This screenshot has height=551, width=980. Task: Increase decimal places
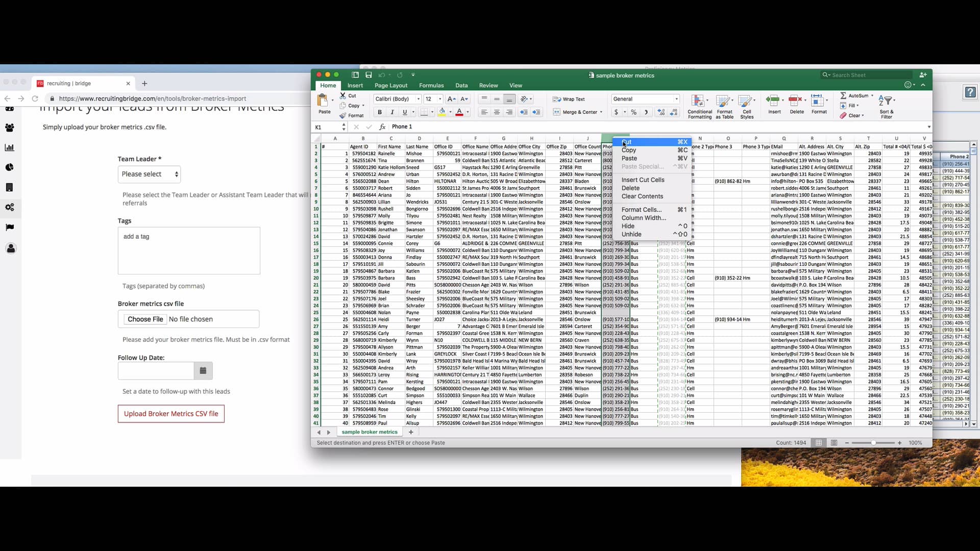(x=661, y=112)
